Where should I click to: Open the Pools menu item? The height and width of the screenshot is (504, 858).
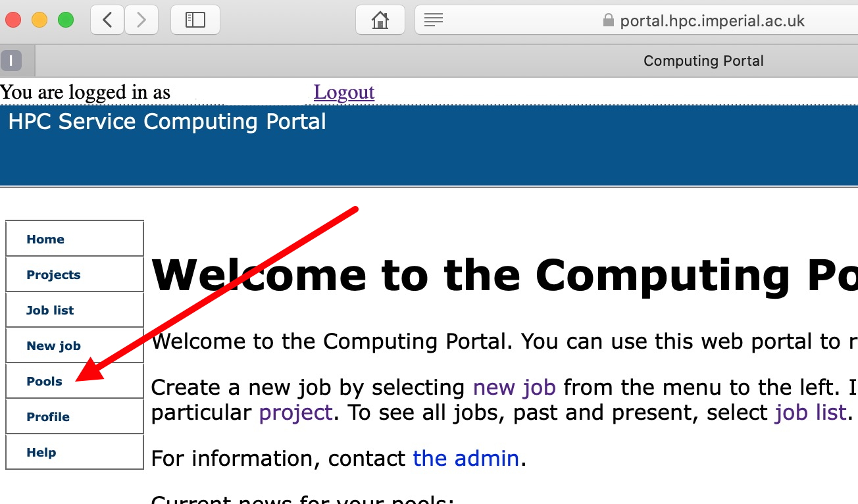pyautogui.click(x=44, y=382)
